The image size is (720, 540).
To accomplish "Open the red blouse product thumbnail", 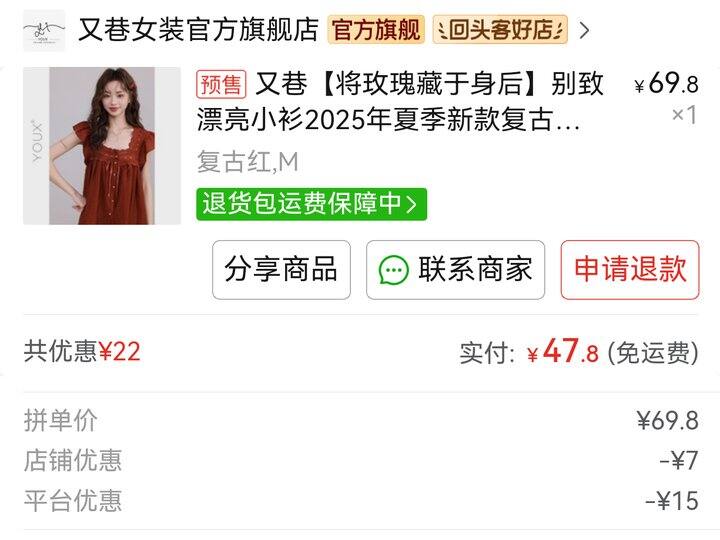I will point(102,146).
